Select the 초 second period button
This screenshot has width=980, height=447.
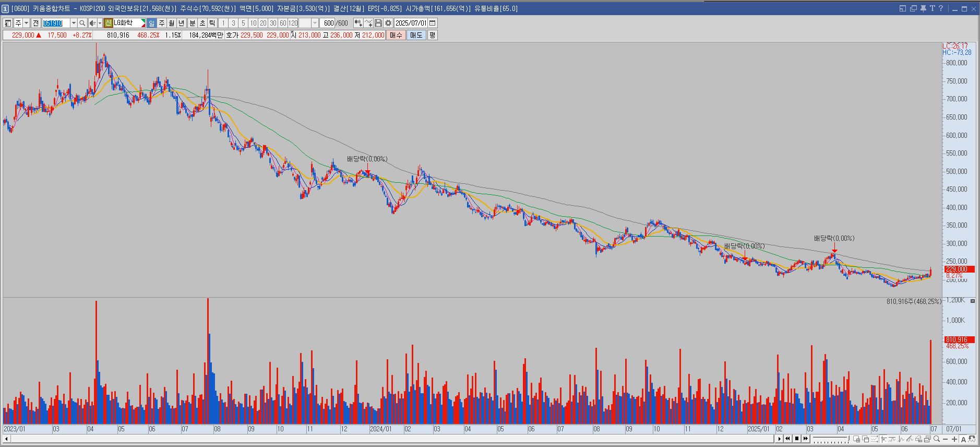(x=202, y=23)
